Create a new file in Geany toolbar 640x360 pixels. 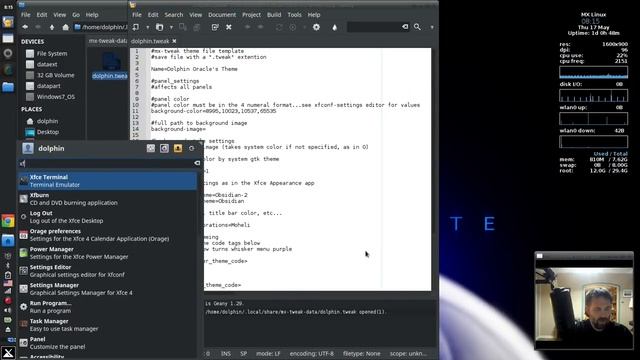(136, 27)
